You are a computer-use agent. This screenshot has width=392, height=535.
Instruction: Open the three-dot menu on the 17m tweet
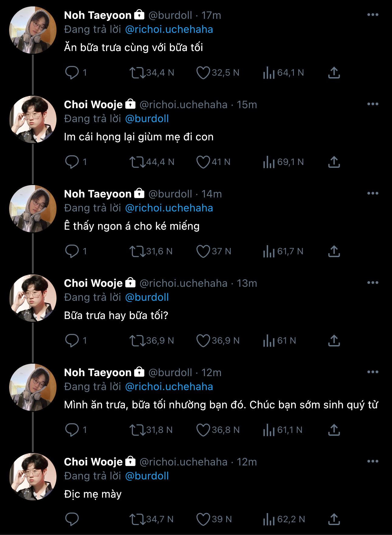point(373,15)
